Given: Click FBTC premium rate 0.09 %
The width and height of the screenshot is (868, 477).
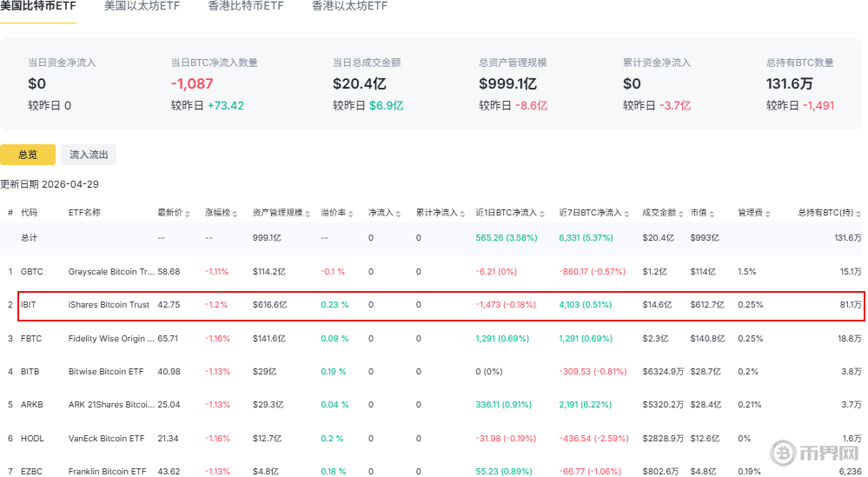Looking at the screenshot, I should click(x=335, y=338).
